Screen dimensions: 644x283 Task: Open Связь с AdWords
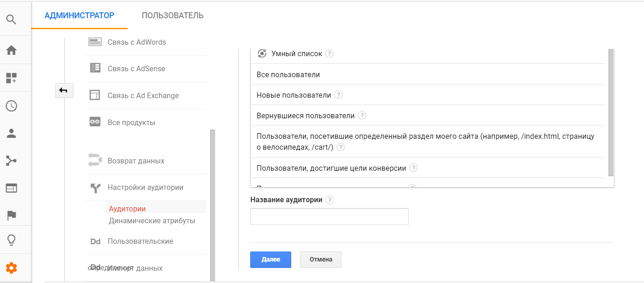(x=137, y=42)
